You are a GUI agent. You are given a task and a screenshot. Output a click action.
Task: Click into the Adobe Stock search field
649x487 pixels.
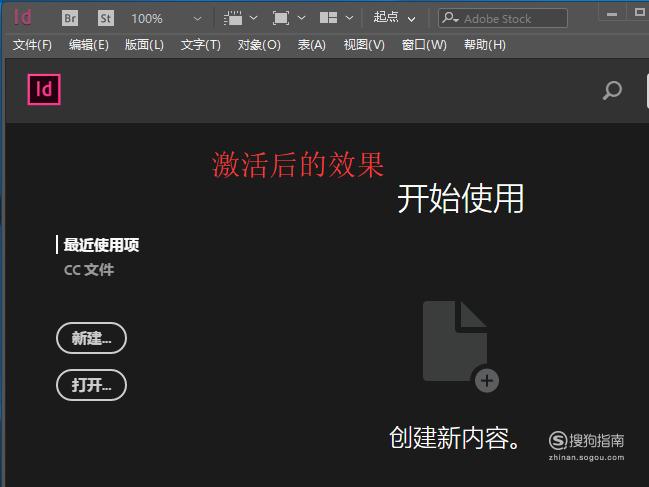503,18
